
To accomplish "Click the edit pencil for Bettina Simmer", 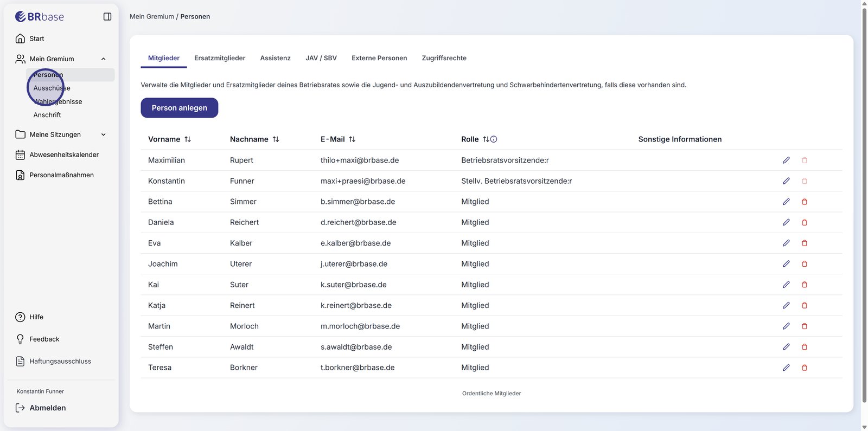I will [786, 202].
